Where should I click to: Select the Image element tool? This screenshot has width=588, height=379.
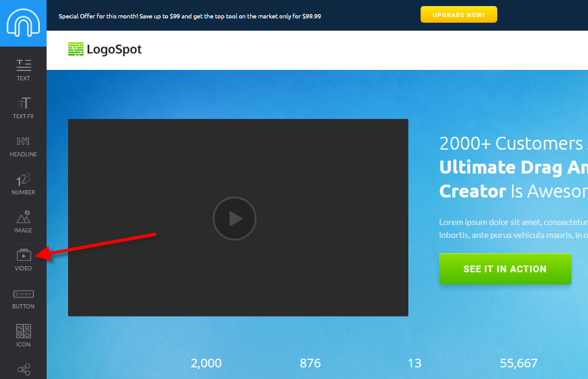point(23,222)
